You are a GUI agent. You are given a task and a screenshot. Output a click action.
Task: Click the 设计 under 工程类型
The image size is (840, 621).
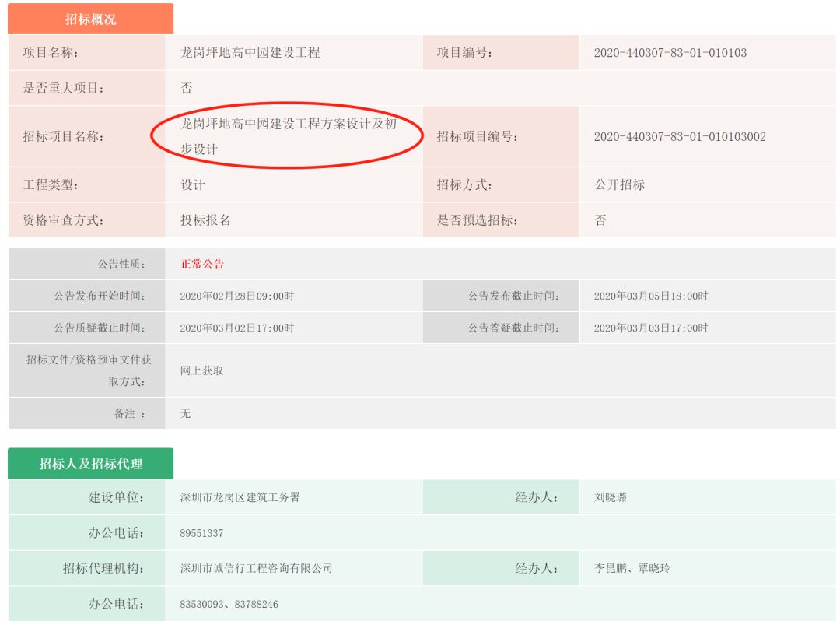pyautogui.click(x=192, y=185)
